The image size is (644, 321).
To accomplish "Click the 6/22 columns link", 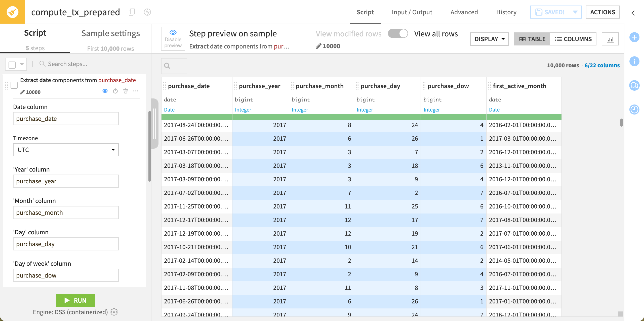I will [x=602, y=65].
